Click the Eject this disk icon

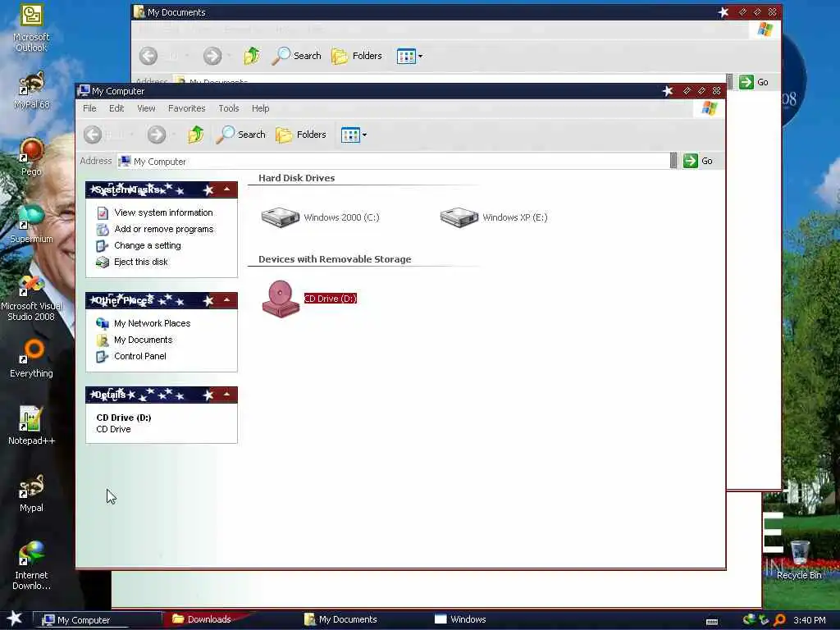coord(103,262)
